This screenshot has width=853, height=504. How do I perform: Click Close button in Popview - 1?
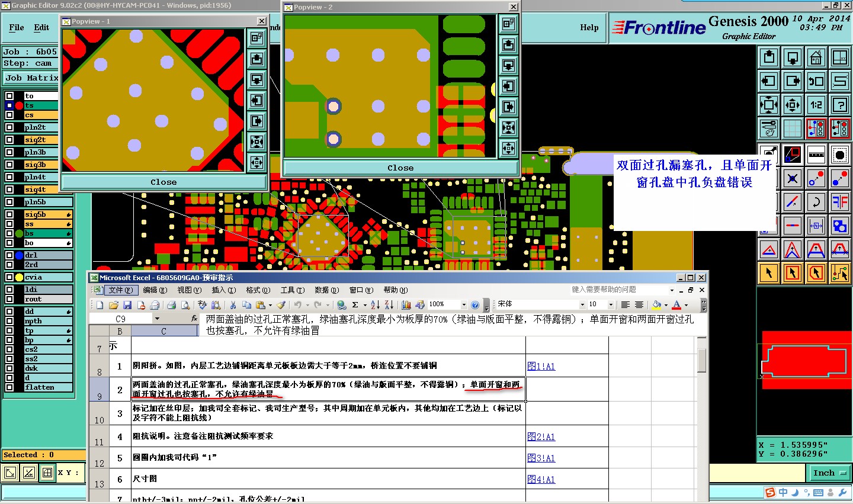coord(163,182)
